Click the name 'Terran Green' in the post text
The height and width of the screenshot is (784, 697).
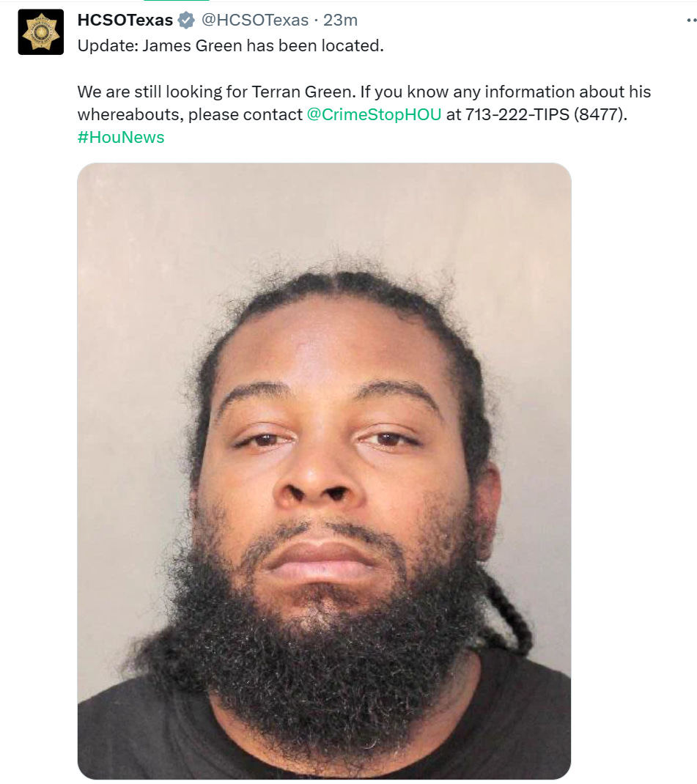tap(302, 92)
